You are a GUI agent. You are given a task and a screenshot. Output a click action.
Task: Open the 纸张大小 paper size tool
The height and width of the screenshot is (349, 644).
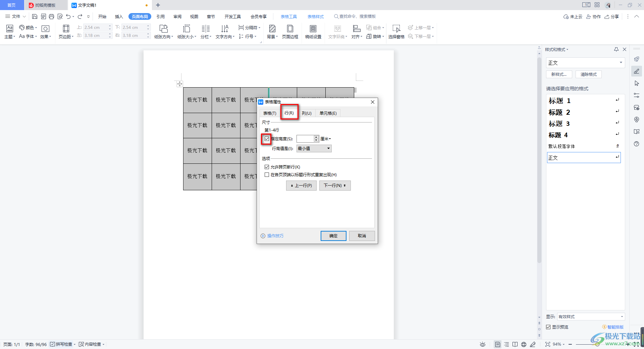click(x=187, y=32)
